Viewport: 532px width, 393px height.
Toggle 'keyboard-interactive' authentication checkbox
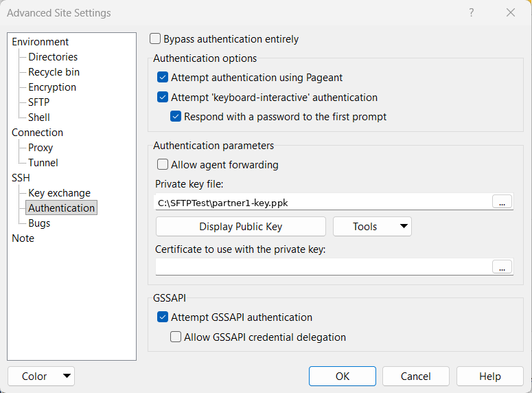[x=163, y=97]
